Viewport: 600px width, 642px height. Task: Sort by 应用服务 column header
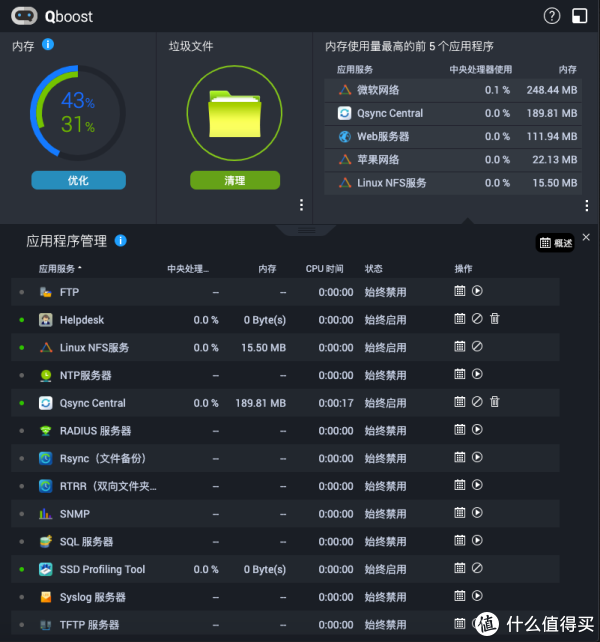[60, 269]
